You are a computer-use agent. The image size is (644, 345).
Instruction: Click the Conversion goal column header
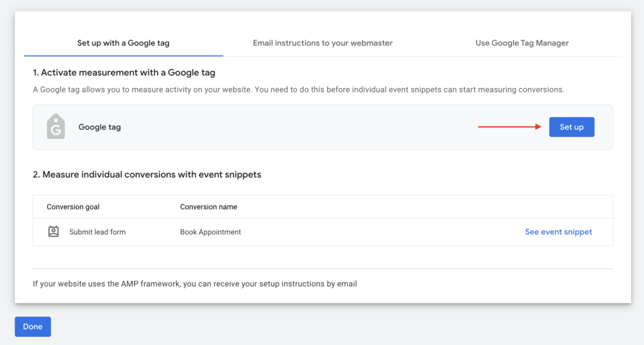pyautogui.click(x=73, y=207)
